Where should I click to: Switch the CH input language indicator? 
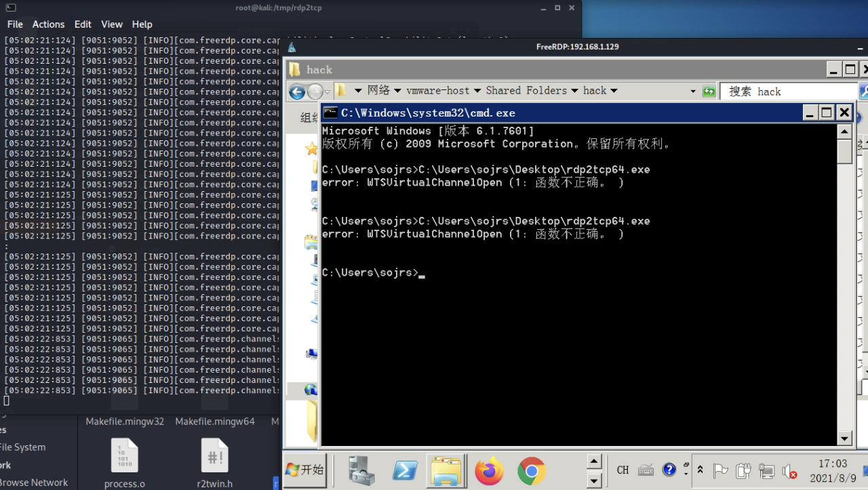pos(623,470)
